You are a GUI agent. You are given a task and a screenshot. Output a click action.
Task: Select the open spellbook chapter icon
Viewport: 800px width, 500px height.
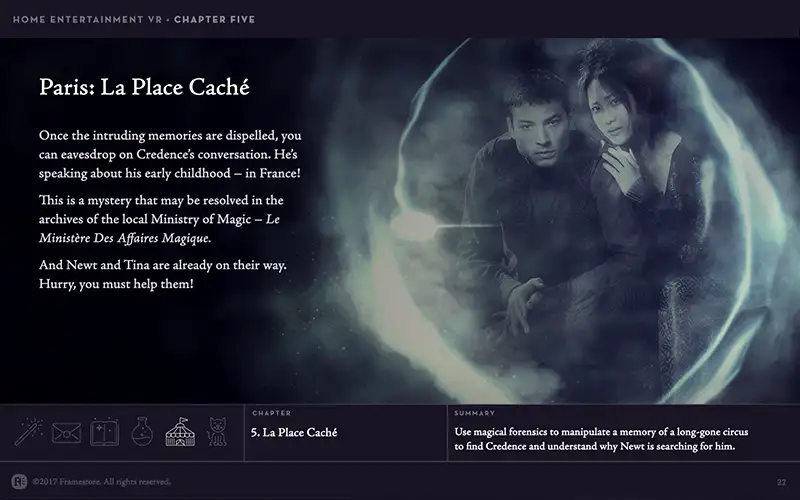pos(105,432)
